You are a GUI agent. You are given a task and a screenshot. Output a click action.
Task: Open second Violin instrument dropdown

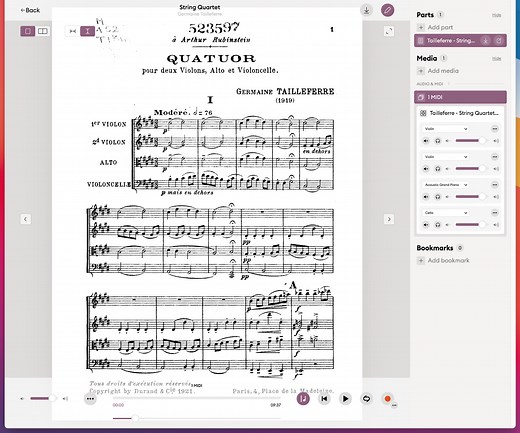click(x=445, y=157)
